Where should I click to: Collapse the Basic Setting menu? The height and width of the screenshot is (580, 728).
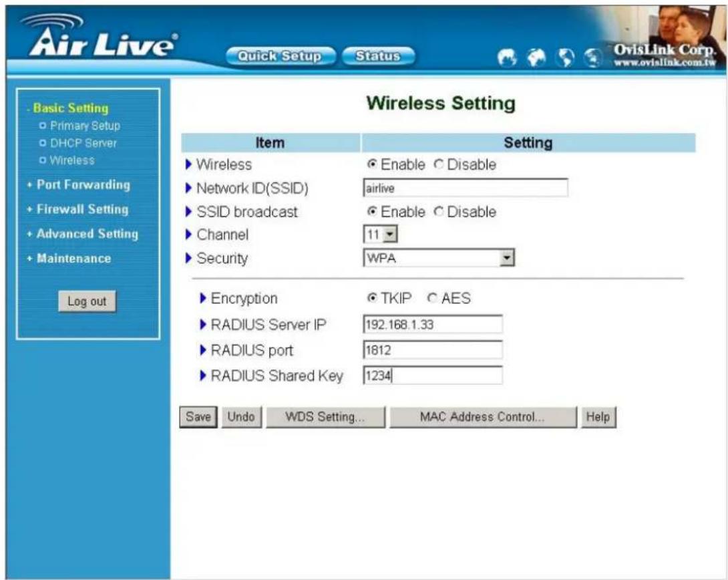pos(71,108)
